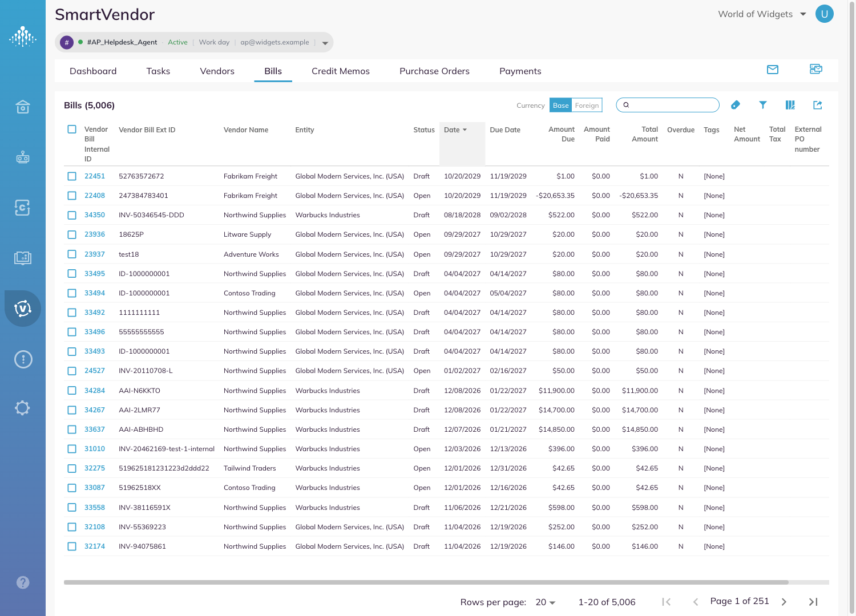856x616 pixels.
Task: Open the Rows per page dropdown
Action: [x=546, y=602]
